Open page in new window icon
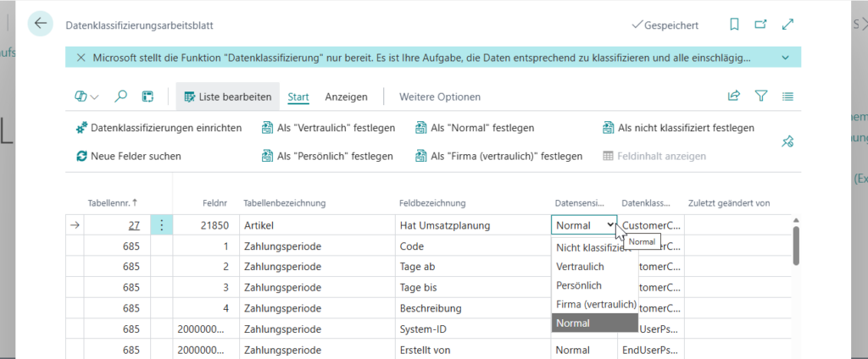The image size is (868, 359). (761, 25)
